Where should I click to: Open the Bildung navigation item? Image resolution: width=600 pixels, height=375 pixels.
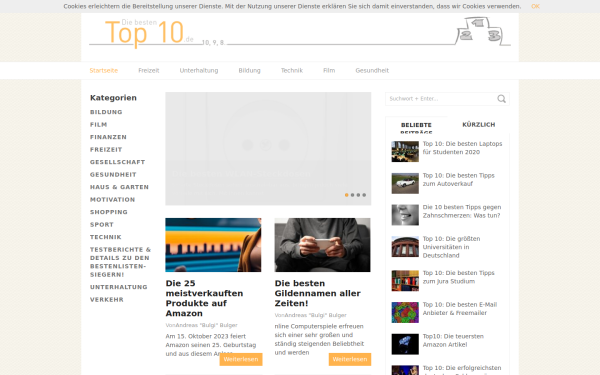[x=249, y=70]
